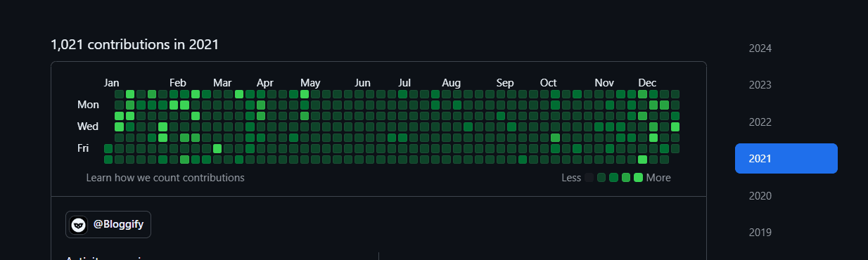868x260 pixels.
Task: Click the active 2021 year button
Action: 786,158
